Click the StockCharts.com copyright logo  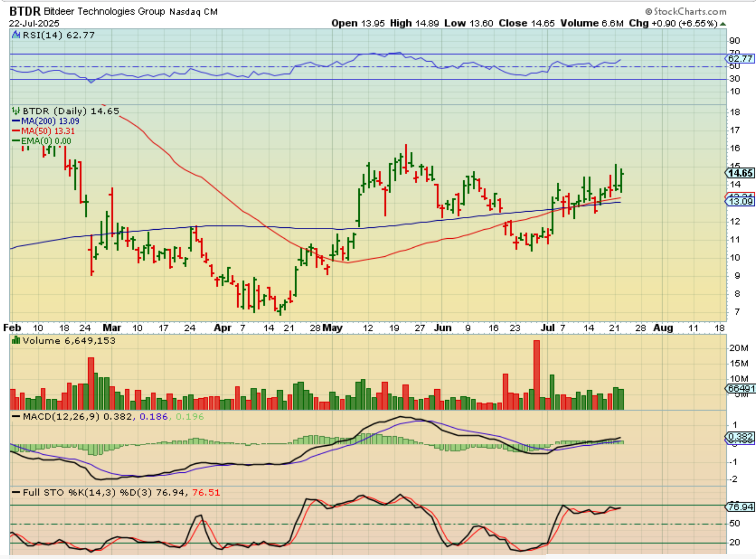pos(686,11)
